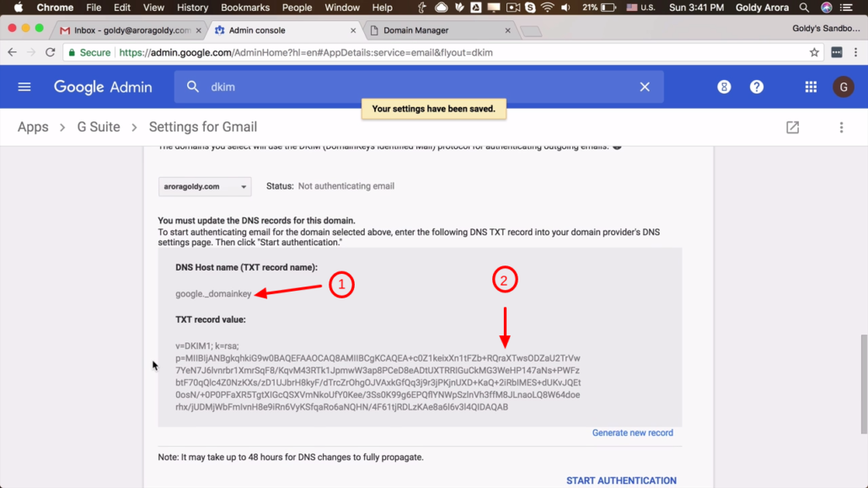Open the Google apps grid launcher
The width and height of the screenshot is (868, 488).
(811, 87)
